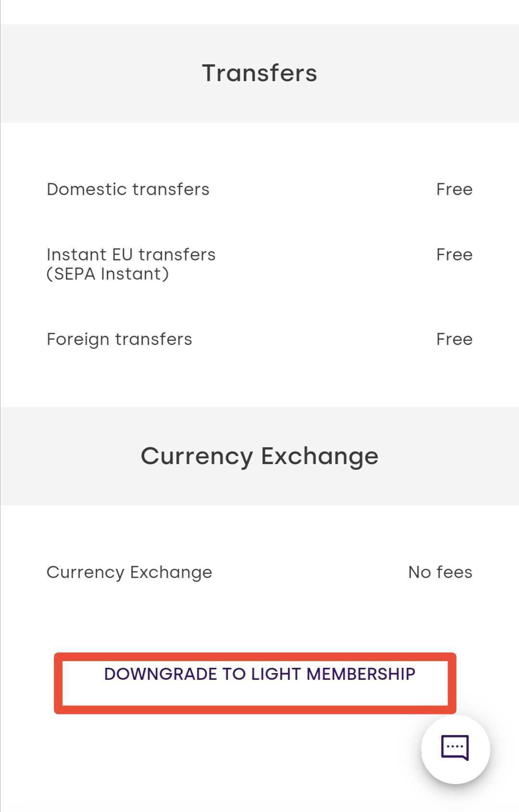This screenshot has width=519, height=812.
Task: Select the Foreign transfers row label
Action: tap(119, 339)
